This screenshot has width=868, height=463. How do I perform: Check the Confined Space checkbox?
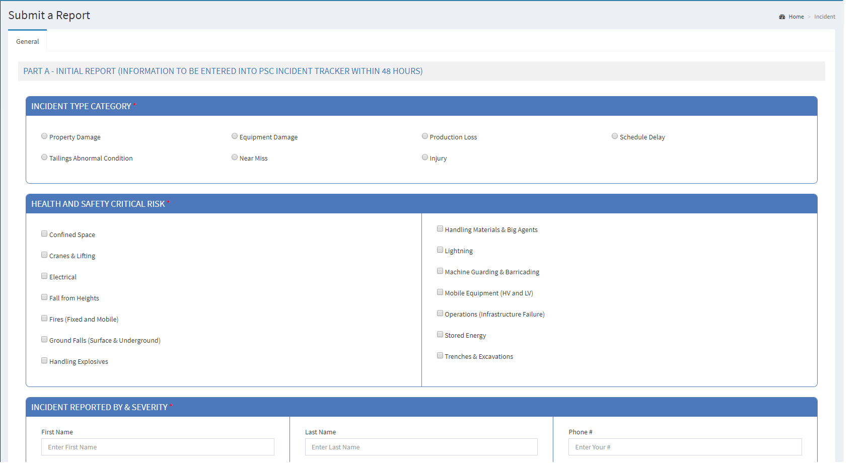tap(44, 234)
